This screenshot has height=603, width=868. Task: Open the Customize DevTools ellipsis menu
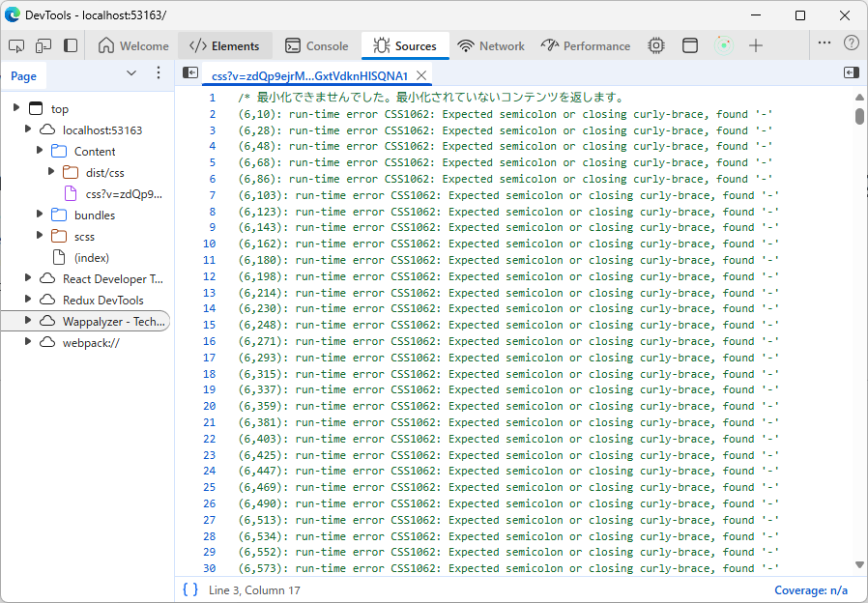point(824,43)
